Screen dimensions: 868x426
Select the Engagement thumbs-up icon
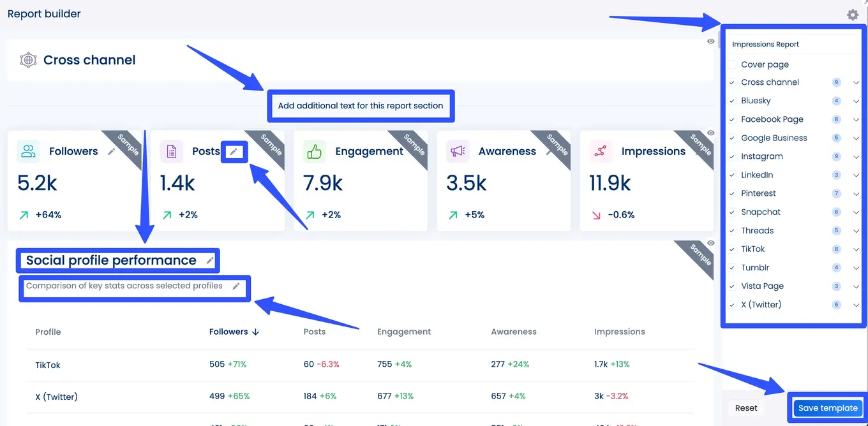[313, 151]
